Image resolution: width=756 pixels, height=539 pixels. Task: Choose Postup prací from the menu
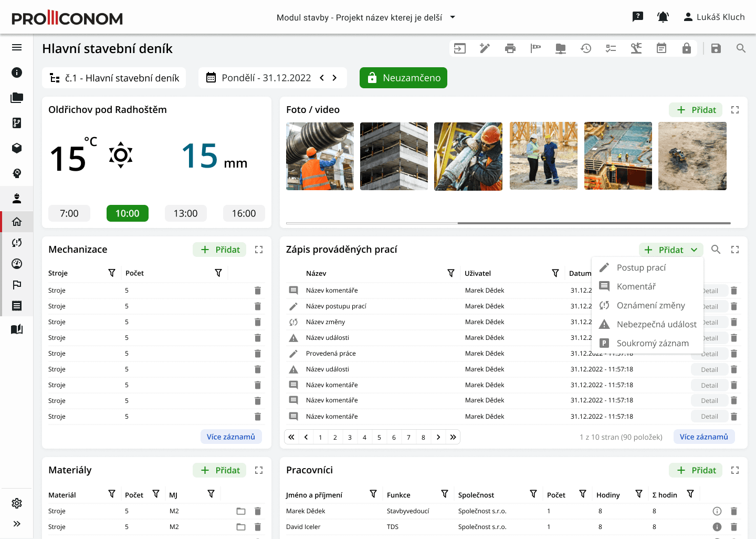(647, 267)
